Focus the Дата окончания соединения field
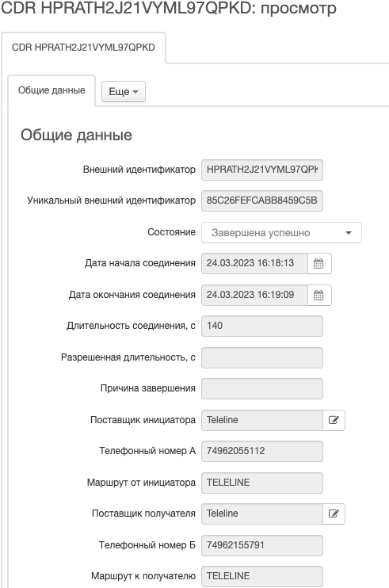The image size is (389, 588). pyautogui.click(x=254, y=295)
